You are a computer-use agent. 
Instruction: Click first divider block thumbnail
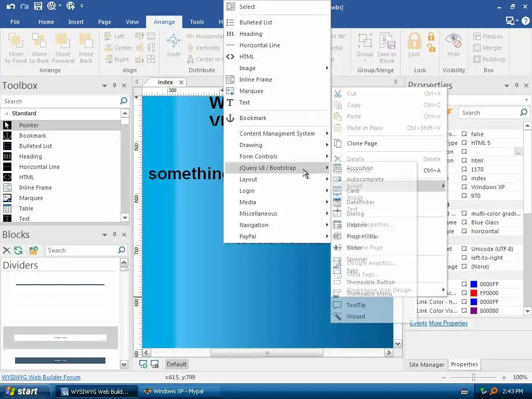coord(60,284)
